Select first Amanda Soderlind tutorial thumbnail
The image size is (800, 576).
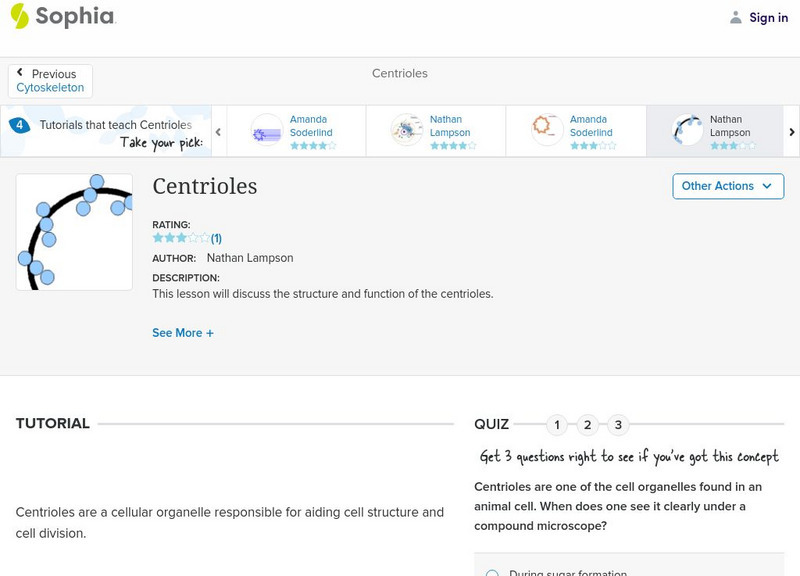(267, 131)
